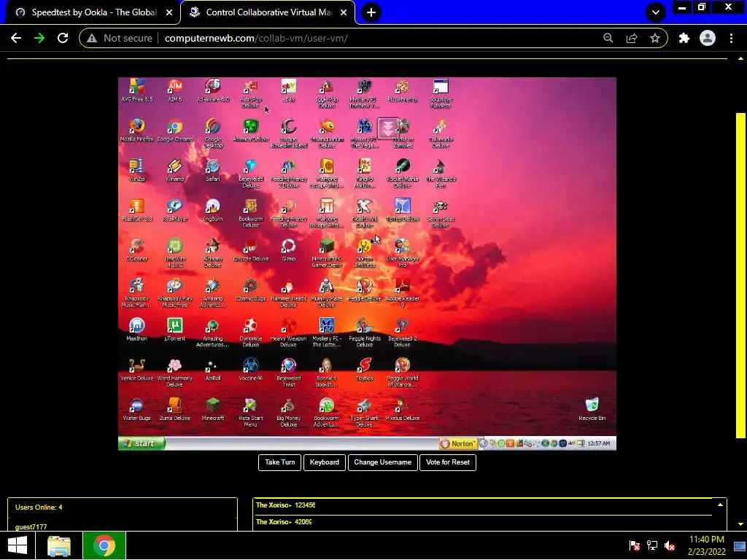Click the Water Bugs desktop icon
The height and width of the screenshot is (560, 747).
pyautogui.click(x=136, y=409)
